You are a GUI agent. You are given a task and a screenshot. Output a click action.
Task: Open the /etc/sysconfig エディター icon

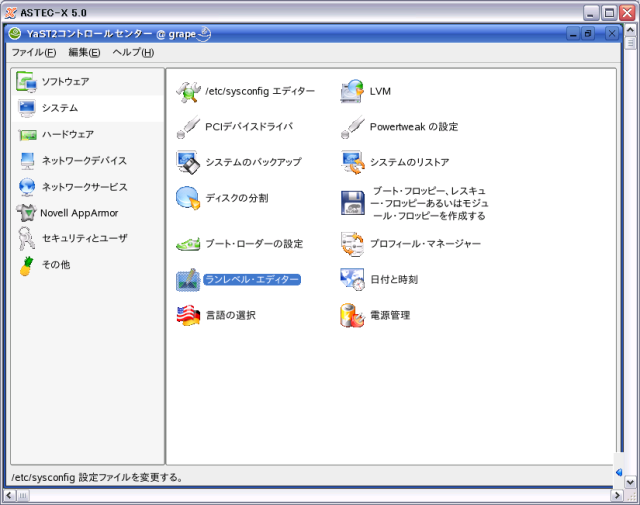pyautogui.click(x=188, y=91)
